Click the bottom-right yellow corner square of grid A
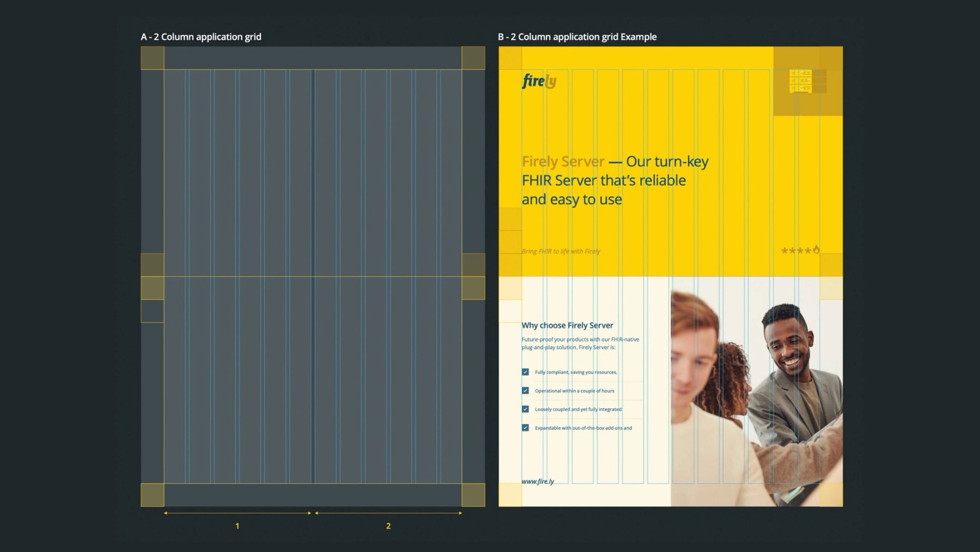The width and height of the screenshot is (980, 552). pyautogui.click(x=473, y=495)
